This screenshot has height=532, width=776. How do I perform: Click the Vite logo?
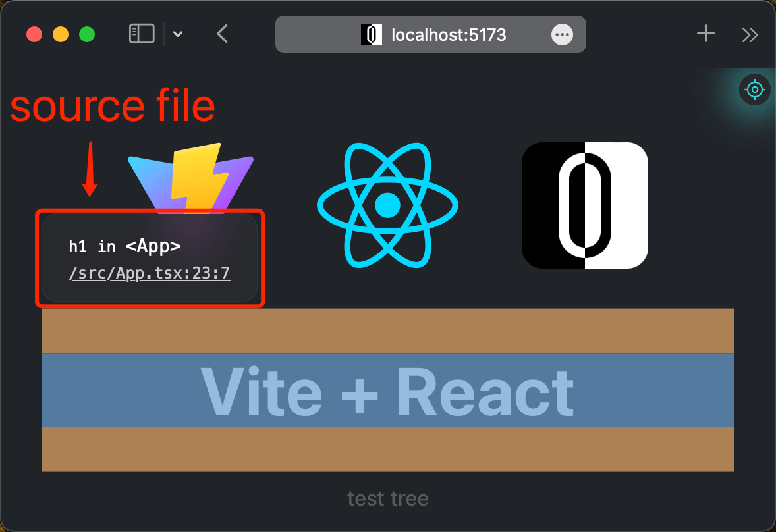click(190, 178)
